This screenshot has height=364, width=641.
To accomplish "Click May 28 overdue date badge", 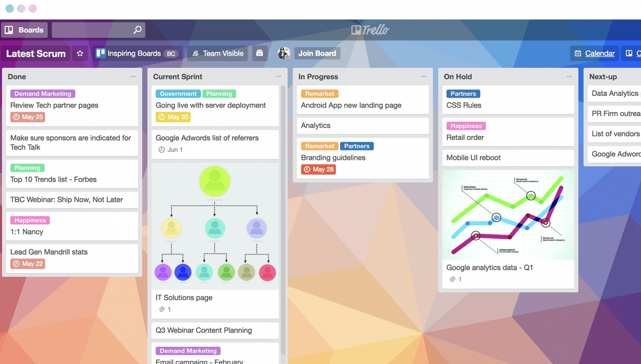I will [318, 169].
